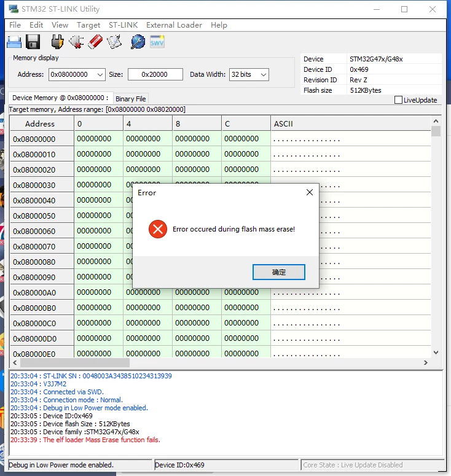Click the Full chip erase eraser icon
The image size is (451, 476).
[95, 42]
